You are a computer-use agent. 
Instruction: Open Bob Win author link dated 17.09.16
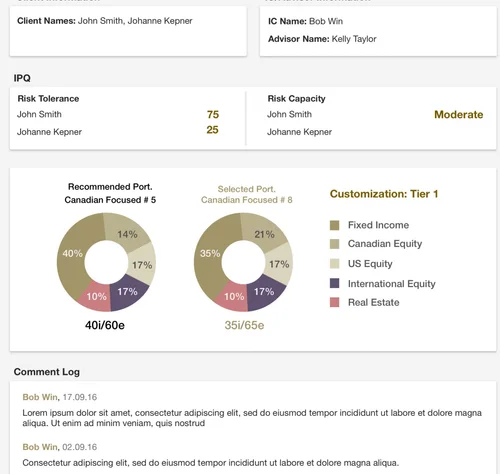point(40,397)
